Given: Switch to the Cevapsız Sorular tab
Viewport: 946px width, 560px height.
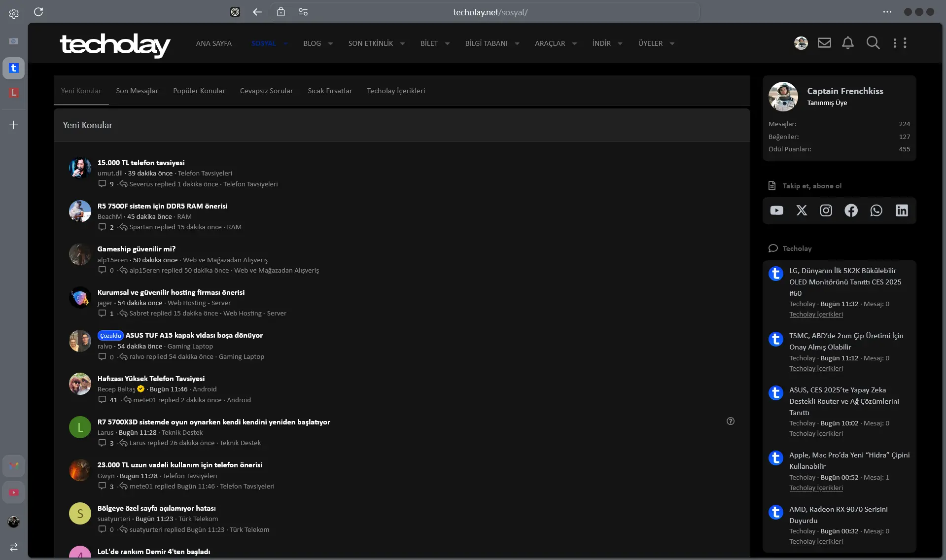Looking at the screenshot, I should click(x=266, y=91).
